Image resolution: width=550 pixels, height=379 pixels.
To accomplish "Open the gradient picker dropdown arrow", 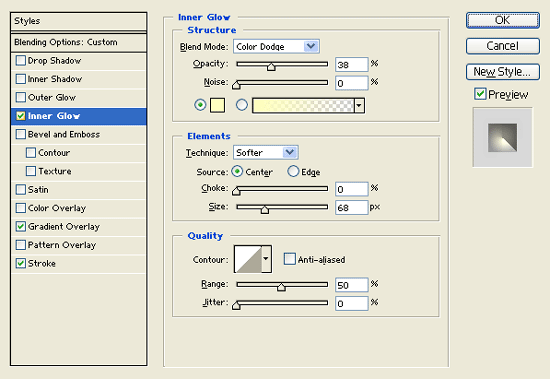I will (359, 105).
